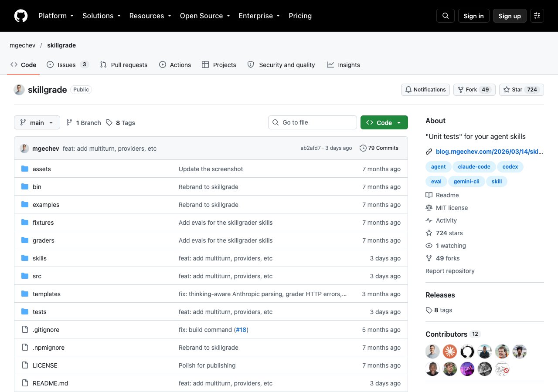Open the graders folder
The image size is (558, 392).
(x=44, y=240)
